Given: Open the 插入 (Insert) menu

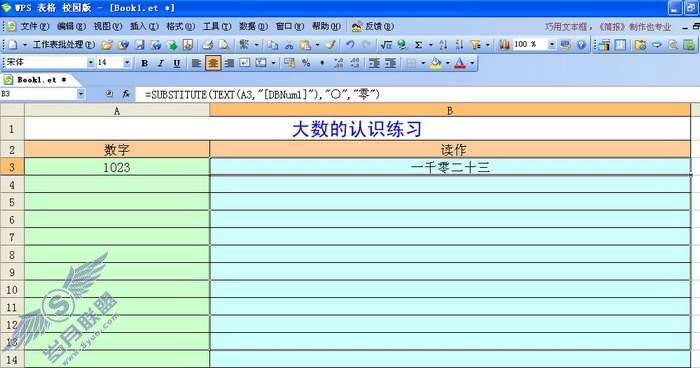Looking at the screenshot, I should tap(144, 26).
